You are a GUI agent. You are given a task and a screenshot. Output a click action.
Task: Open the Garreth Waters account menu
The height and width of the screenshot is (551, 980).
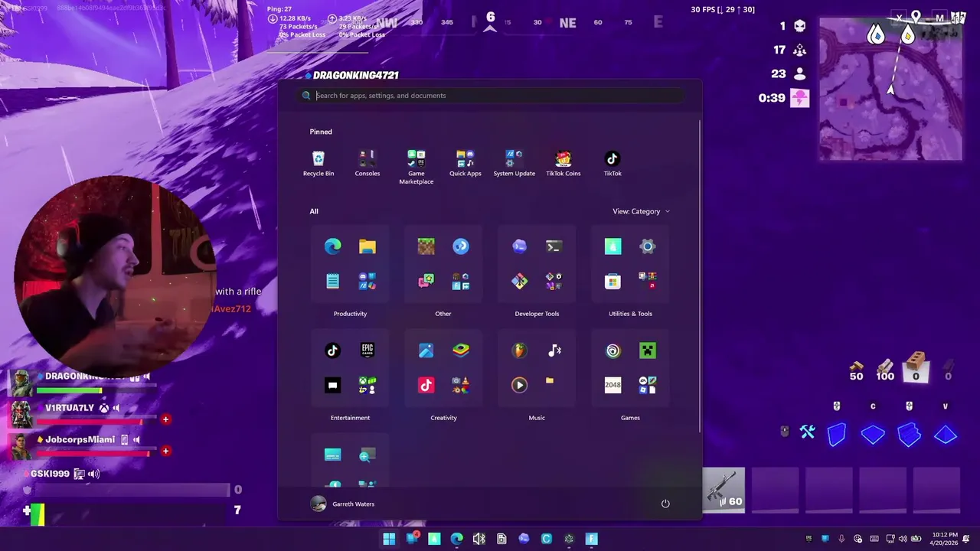click(343, 504)
